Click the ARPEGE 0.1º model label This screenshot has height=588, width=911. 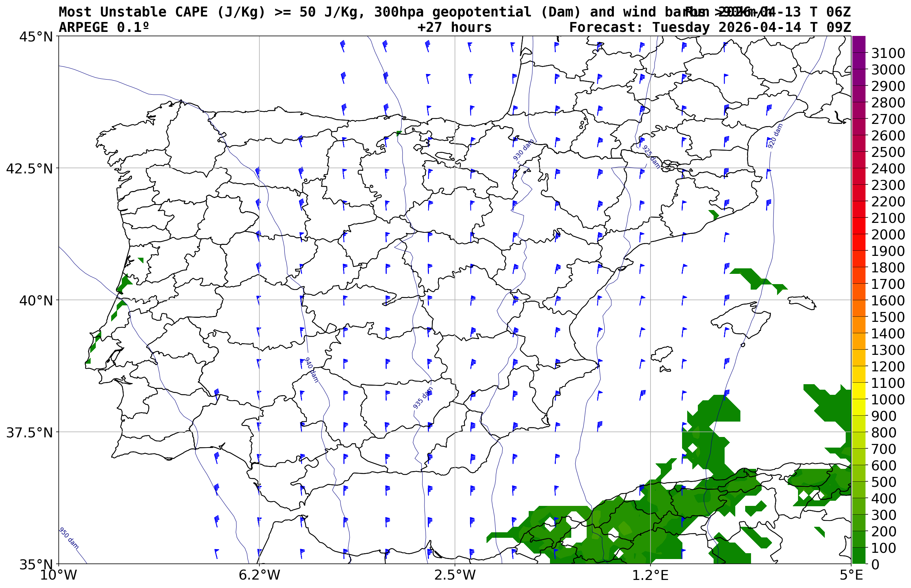(103, 27)
